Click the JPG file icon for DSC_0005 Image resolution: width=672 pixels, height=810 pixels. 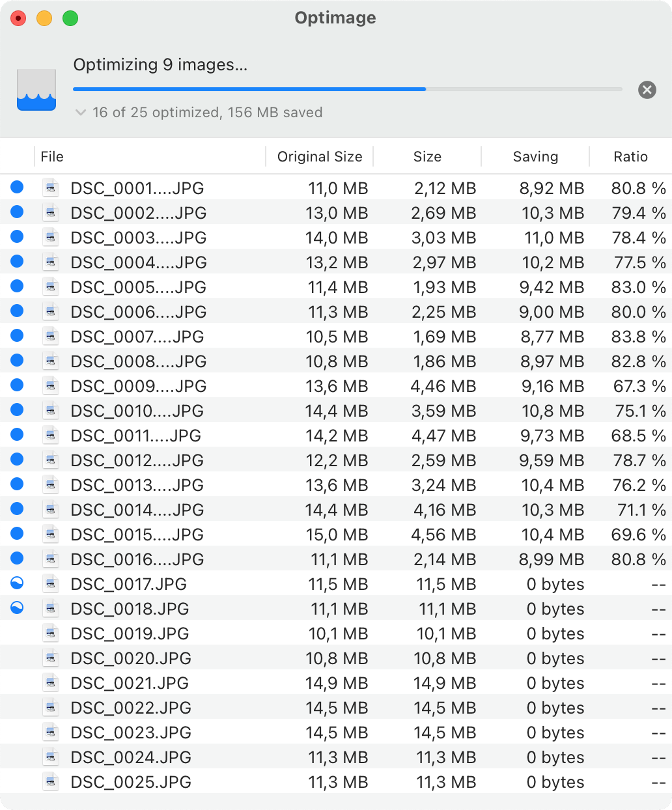[x=51, y=287]
